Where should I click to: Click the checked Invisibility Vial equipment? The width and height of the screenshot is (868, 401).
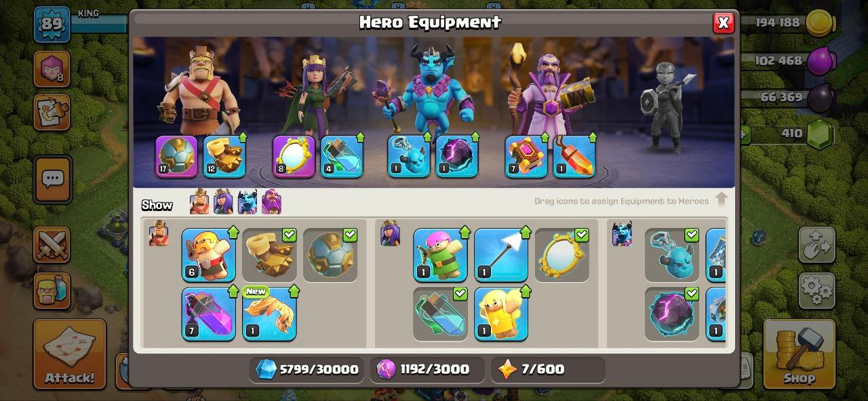(x=440, y=313)
